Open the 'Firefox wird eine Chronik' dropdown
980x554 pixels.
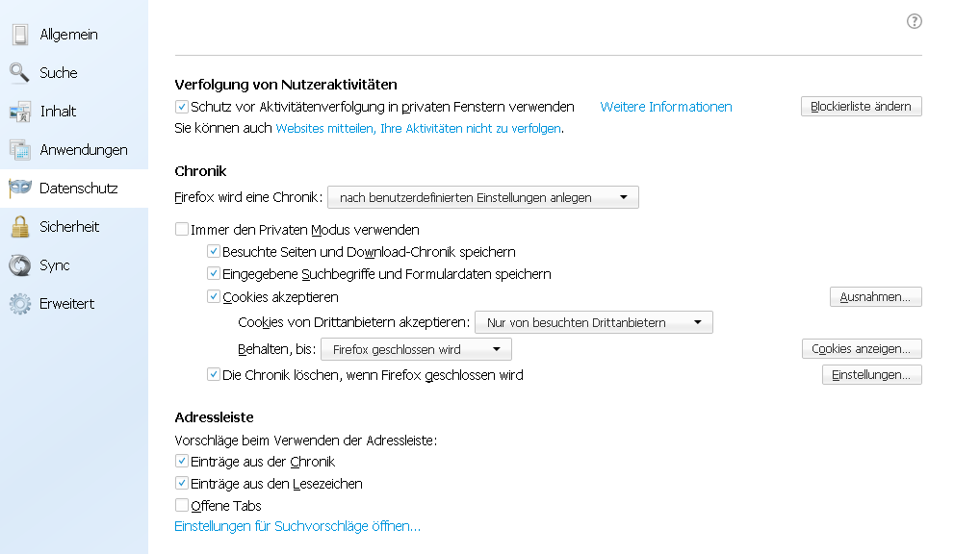tap(483, 198)
